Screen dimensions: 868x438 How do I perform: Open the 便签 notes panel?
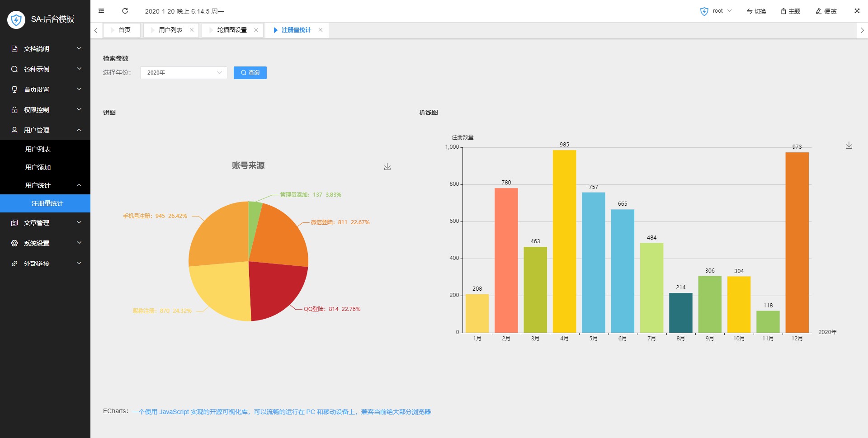[x=826, y=11]
